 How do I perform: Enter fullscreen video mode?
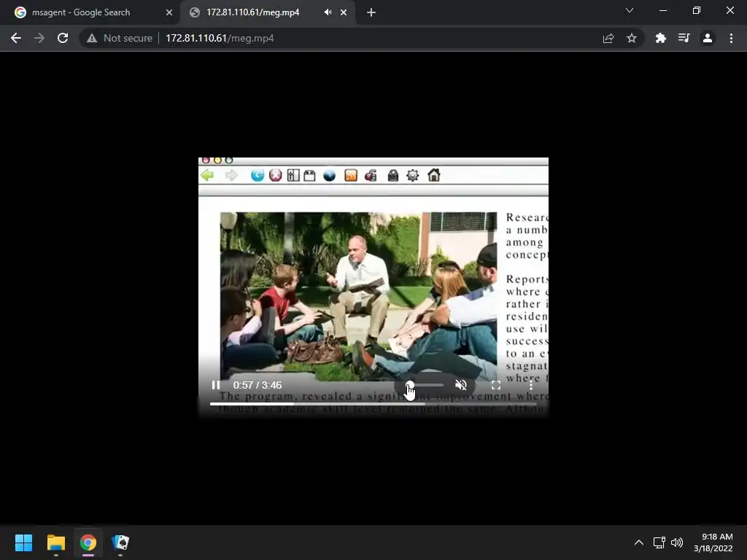(x=496, y=385)
